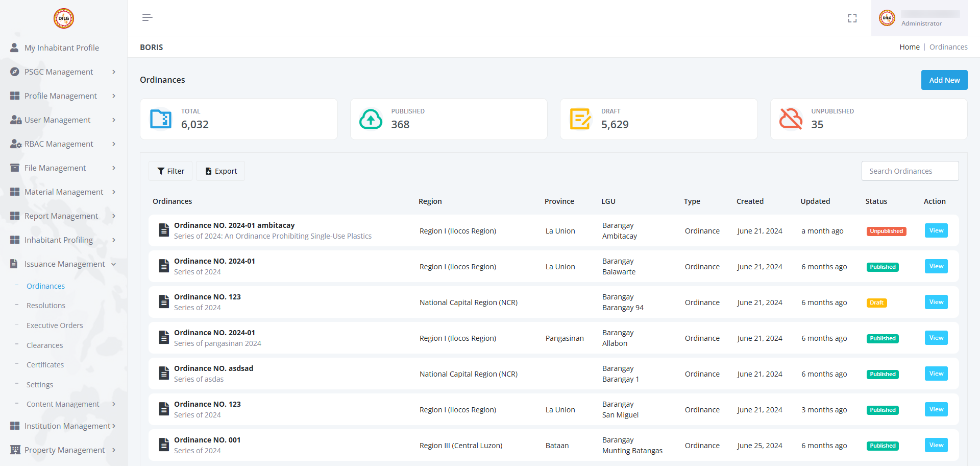Click the User Management lock-user icon
The width and height of the screenshot is (980, 466).
[15, 120]
